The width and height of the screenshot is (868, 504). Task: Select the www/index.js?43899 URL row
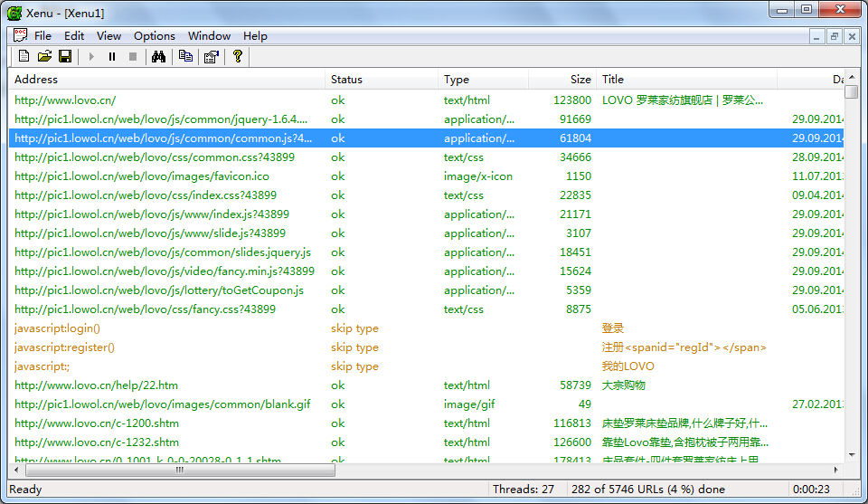pyautogui.click(x=426, y=214)
